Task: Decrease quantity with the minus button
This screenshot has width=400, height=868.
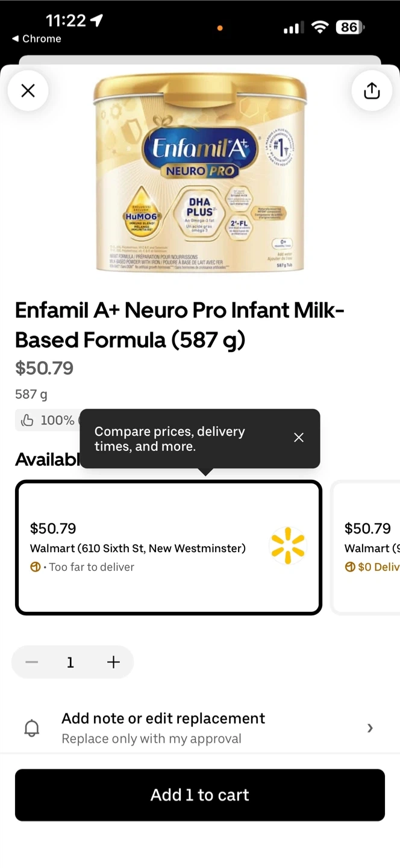Action: [32, 662]
